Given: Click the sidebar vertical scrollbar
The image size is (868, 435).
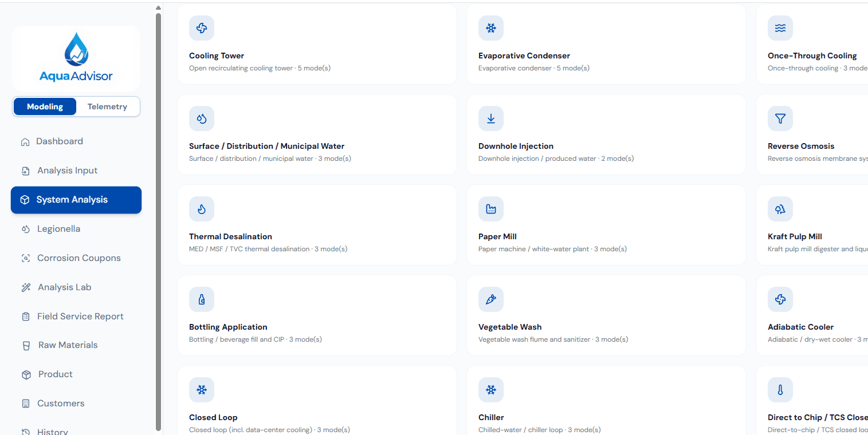Looking at the screenshot, I should (x=159, y=221).
